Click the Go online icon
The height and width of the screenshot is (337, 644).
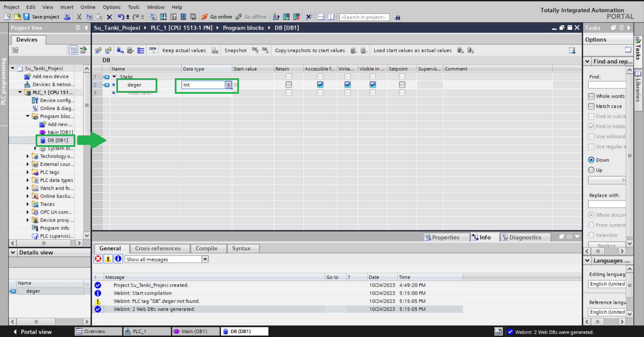pos(204,17)
